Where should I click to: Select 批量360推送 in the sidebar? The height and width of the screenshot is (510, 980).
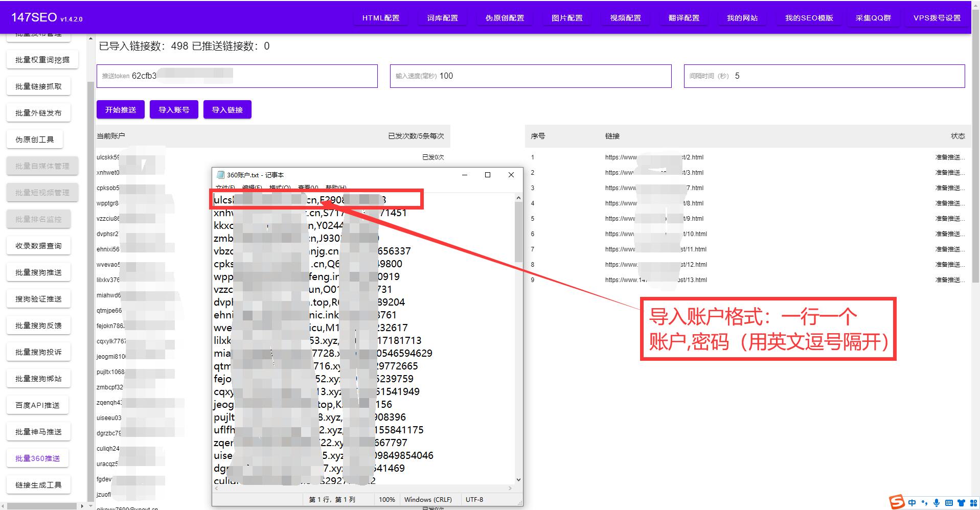coord(37,458)
